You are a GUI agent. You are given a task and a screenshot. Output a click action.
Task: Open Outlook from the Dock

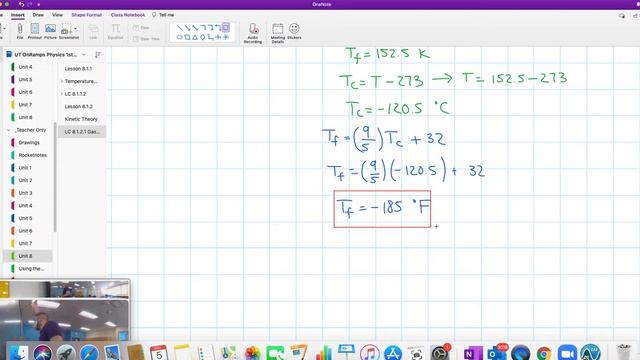[497, 353]
